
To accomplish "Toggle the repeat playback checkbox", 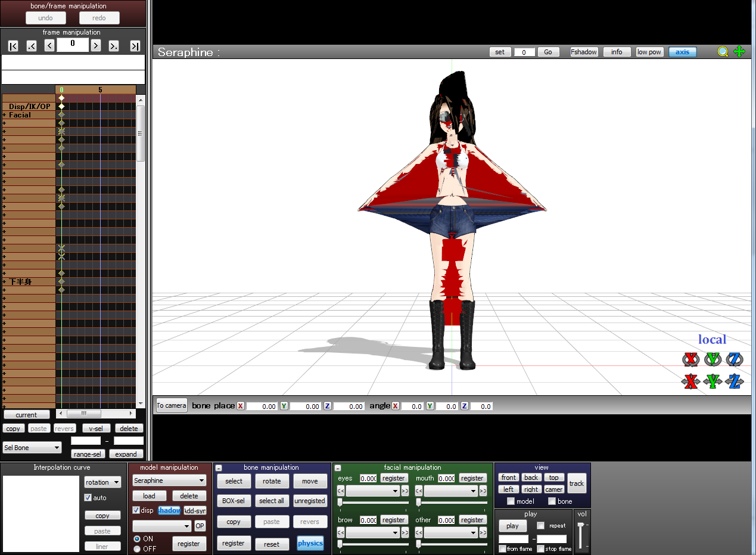I will [540, 526].
